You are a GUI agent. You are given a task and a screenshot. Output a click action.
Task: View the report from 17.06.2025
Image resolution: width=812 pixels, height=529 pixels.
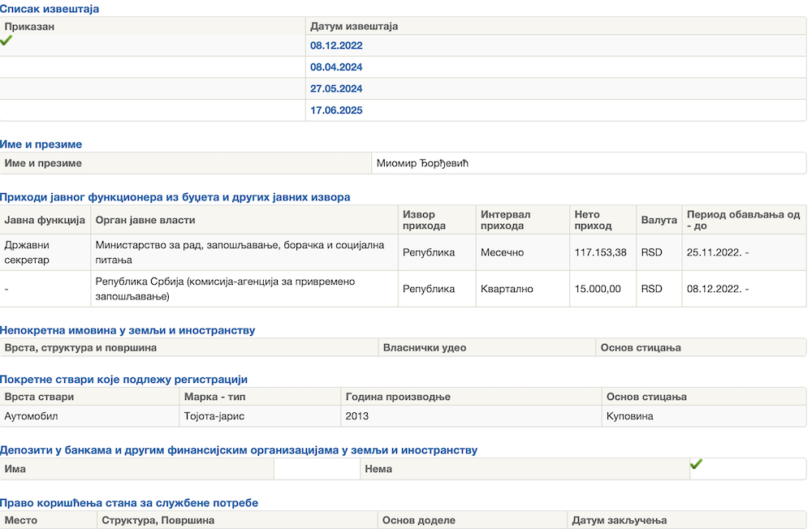click(336, 110)
